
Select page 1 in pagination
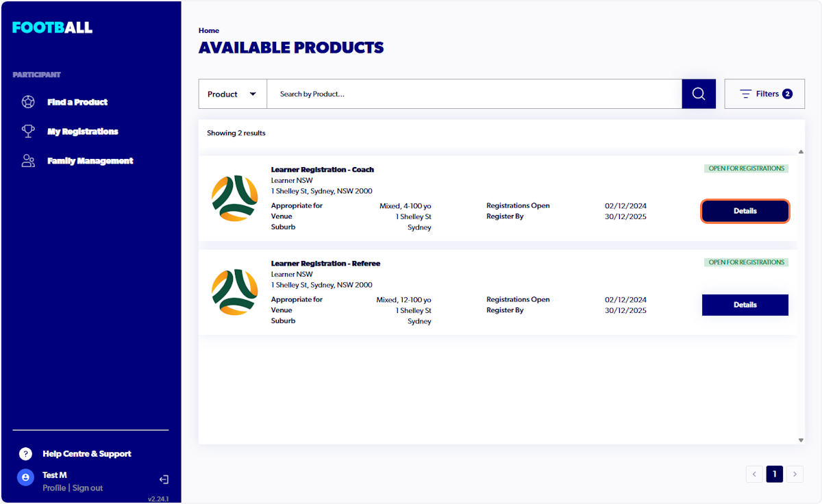click(775, 474)
